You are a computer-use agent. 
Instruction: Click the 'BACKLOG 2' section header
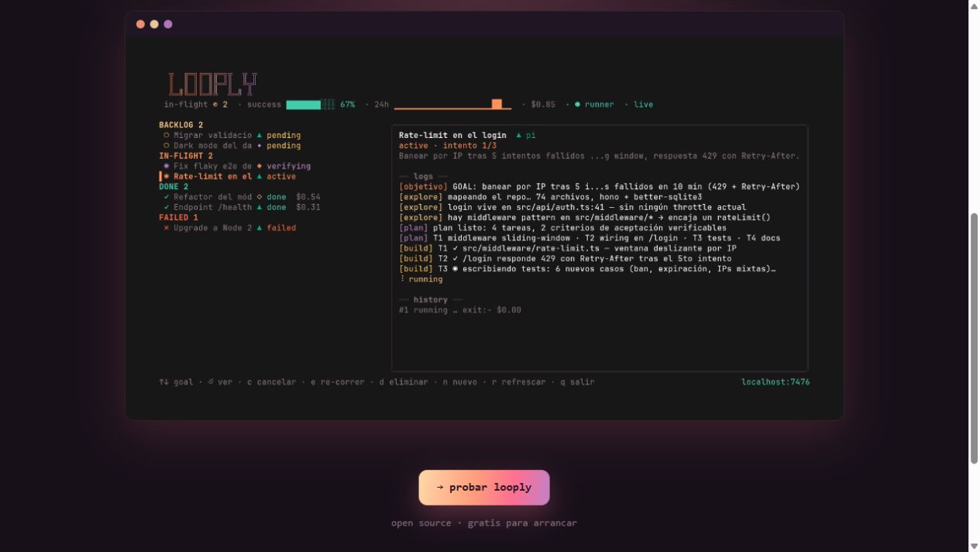(181, 125)
